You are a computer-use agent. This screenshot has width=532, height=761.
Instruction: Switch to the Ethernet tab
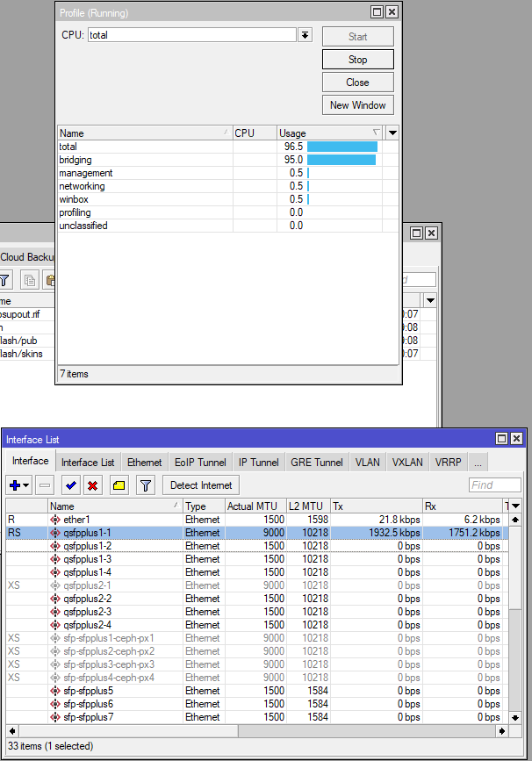click(x=145, y=463)
